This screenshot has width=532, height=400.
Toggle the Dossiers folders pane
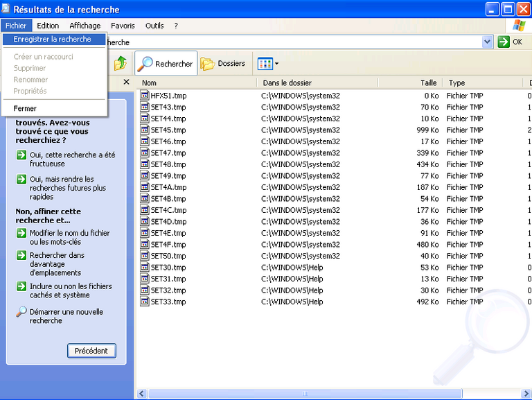point(223,64)
